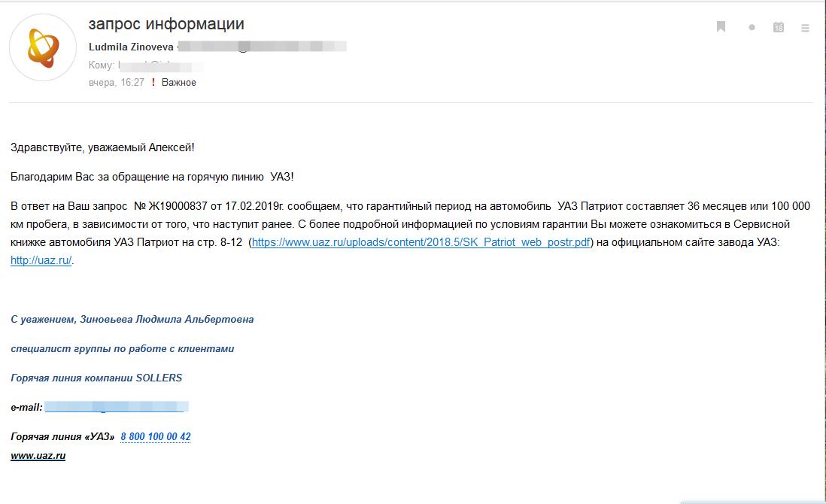This screenshot has width=826, height=504.
Task: Click the message date "вчера, 16:27"
Action: [117, 82]
